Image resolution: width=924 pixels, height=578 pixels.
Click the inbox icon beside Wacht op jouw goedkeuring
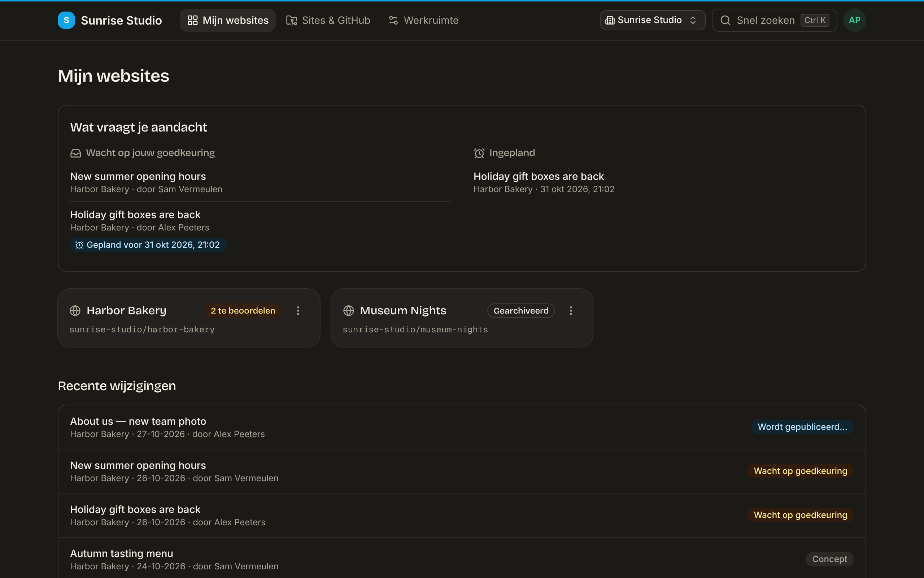pyautogui.click(x=75, y=153)
